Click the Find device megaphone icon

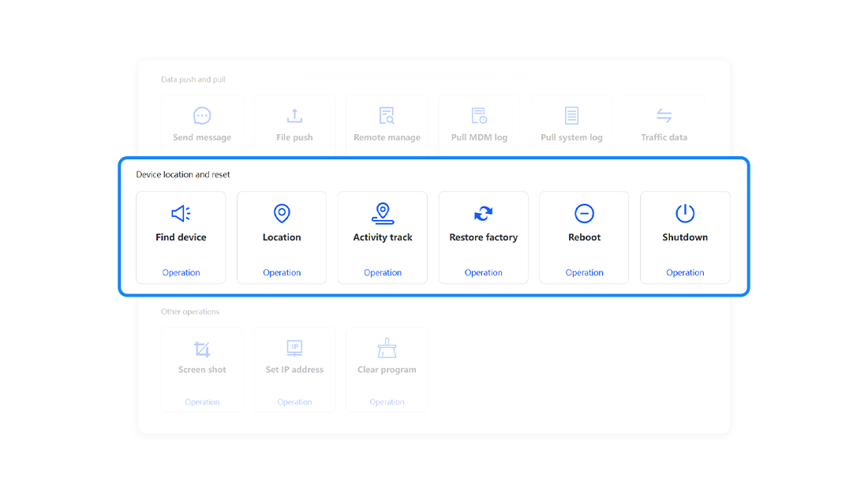click(x=181, y=214)
